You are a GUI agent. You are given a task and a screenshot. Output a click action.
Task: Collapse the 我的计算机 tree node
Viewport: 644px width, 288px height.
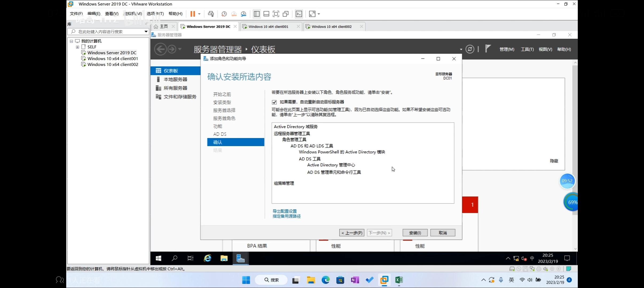click(72, 41)
